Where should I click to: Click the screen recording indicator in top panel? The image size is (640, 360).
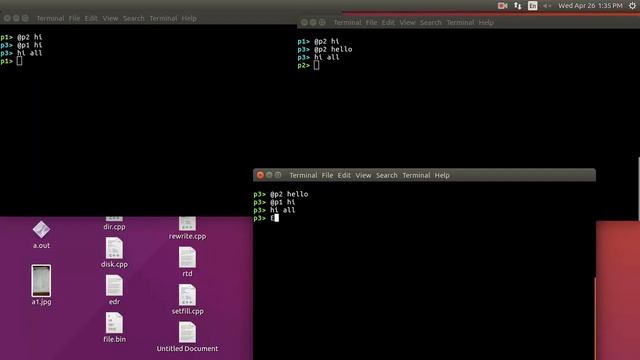502,6
